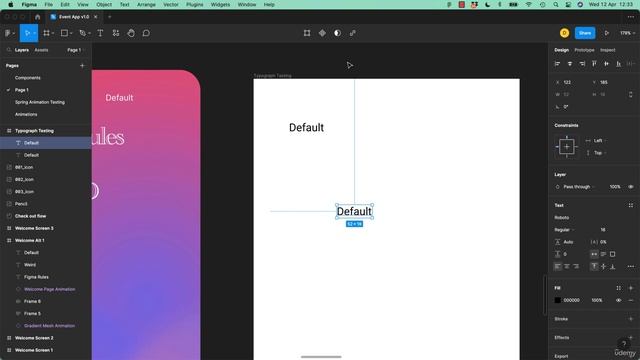This screenshot has height=360, width=640.
Task: Select the Move tool
Action: click(27, 33)
